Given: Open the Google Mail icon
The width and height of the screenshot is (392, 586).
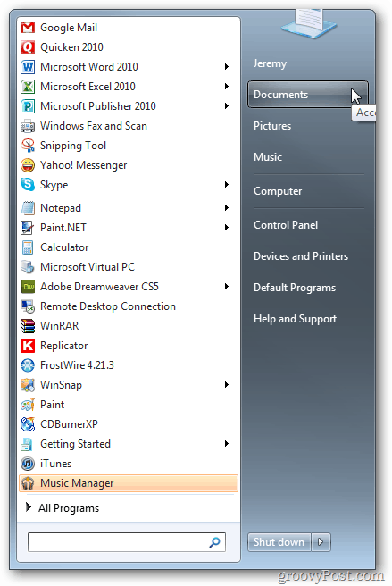Looking at the screenshot, I should 28,28.
